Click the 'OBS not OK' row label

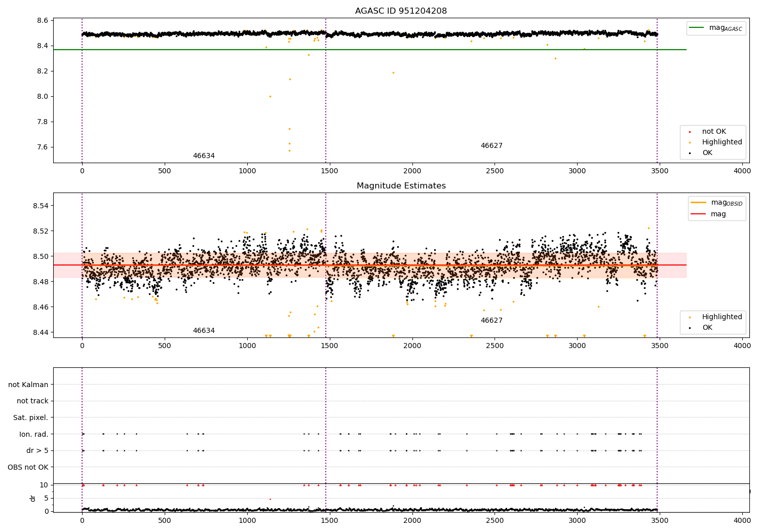click(x=28, y=467)
